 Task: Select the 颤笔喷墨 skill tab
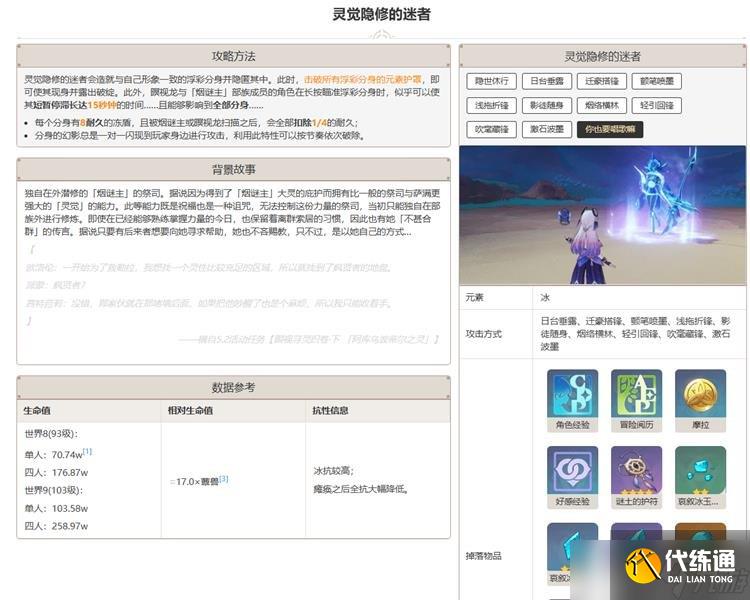click(x=657, y=81)
